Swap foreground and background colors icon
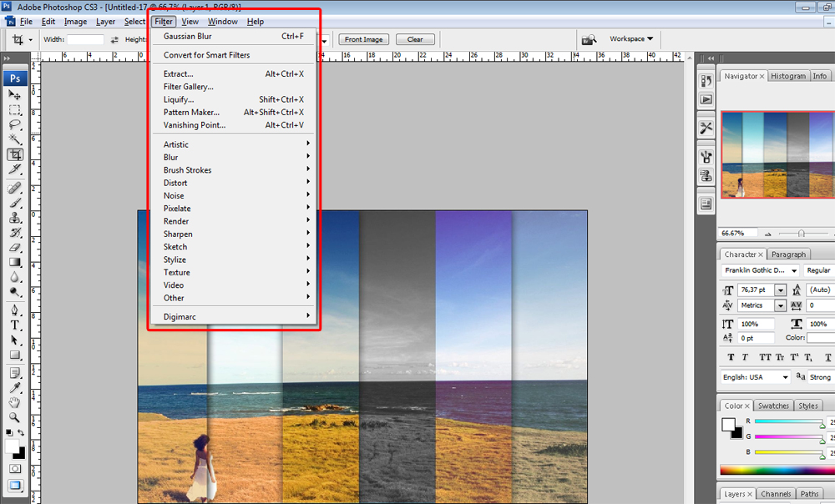Screen dimensions: 835x504 coord(22,433)
